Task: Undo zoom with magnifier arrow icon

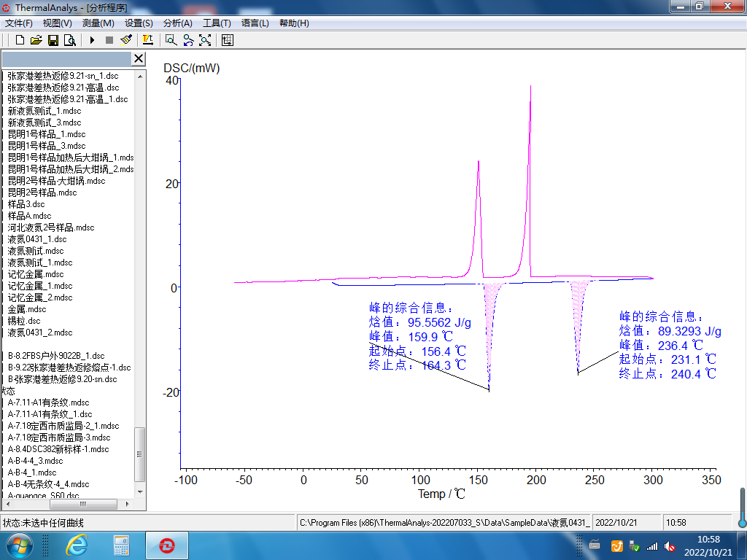Action: pyautogui.click(x=188, y=40)
